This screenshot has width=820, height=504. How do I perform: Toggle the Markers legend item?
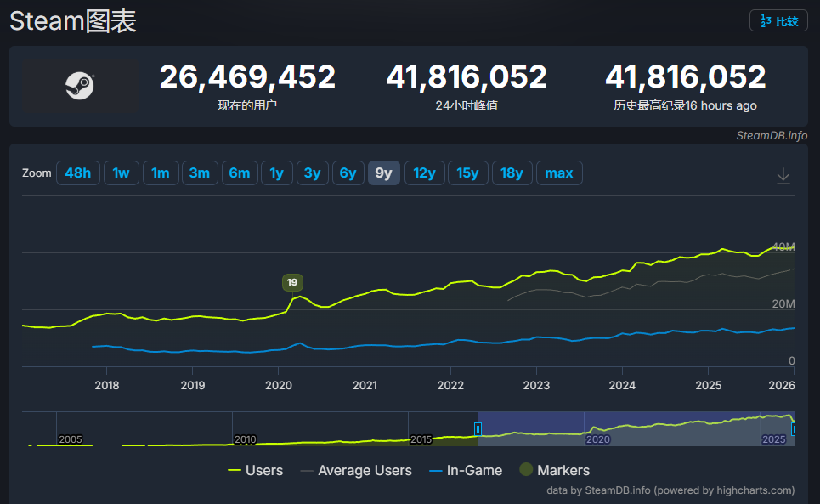point(554,470)
